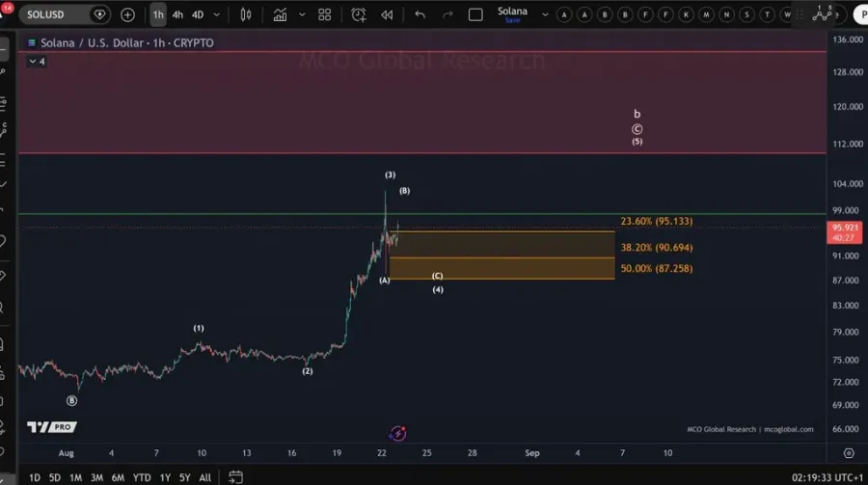This screenshot has height=485, width=868.
Task: Click the N circle quick button
Action: coord(727,15)
